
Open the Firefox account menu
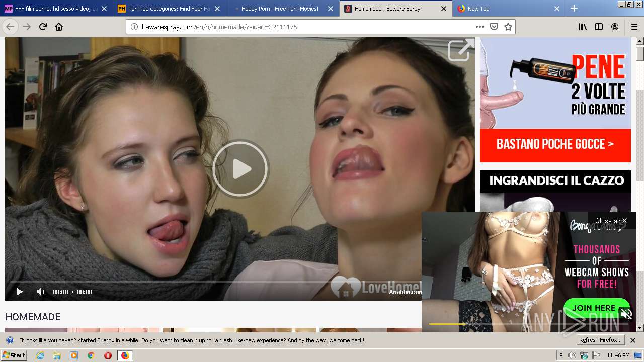(615, 27)
